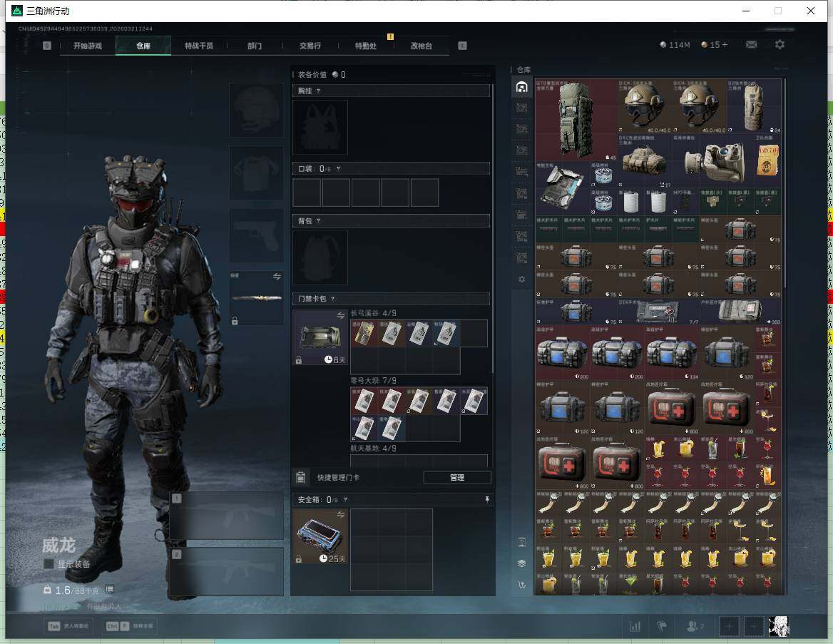Show help for 口袋 section
The width and height of the screenshot is (833, 644).
[x=338, y=168]
